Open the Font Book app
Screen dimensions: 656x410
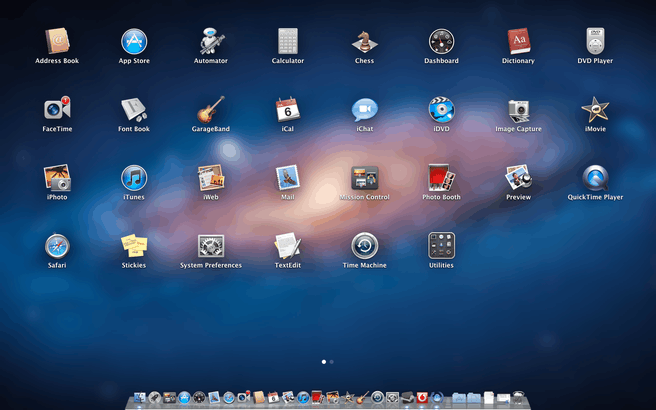click(x=134, y=109)
